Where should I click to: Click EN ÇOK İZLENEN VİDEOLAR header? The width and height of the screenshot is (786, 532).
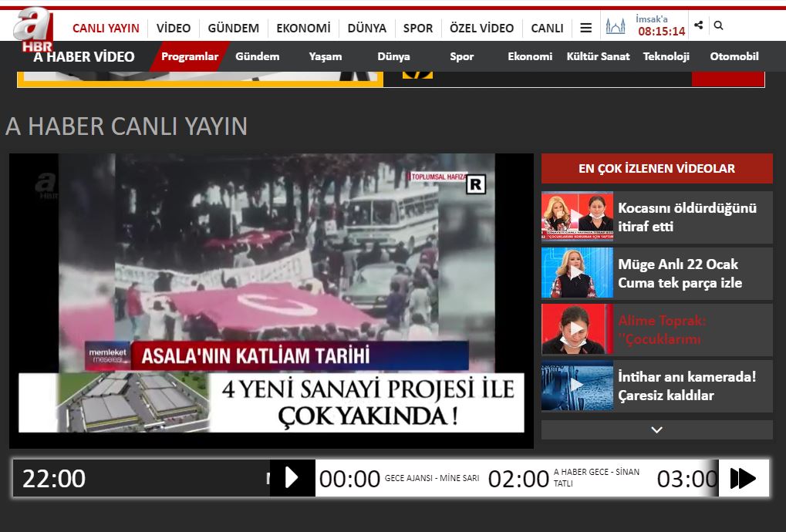pos(656,168)
